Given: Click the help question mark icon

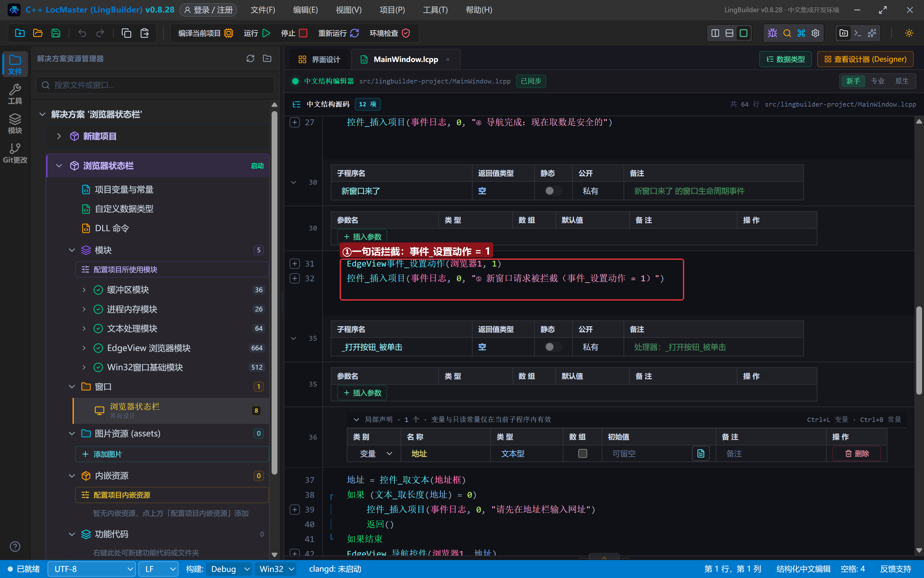Looking at the screenshot, I should click(x=15, y=547).
